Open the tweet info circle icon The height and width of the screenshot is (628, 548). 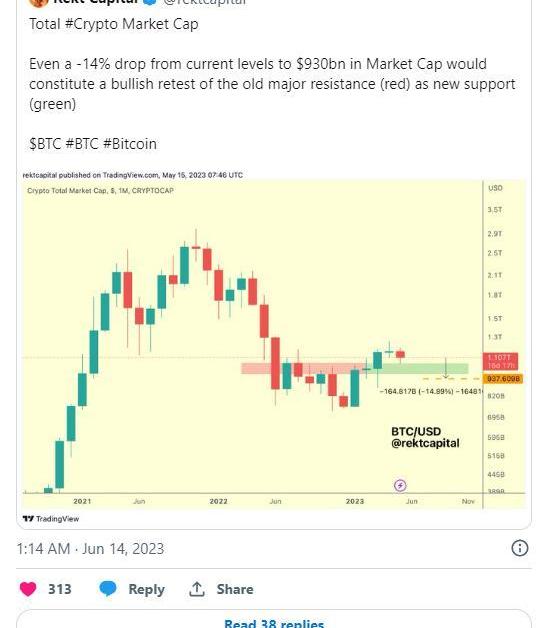pos(520,548)
